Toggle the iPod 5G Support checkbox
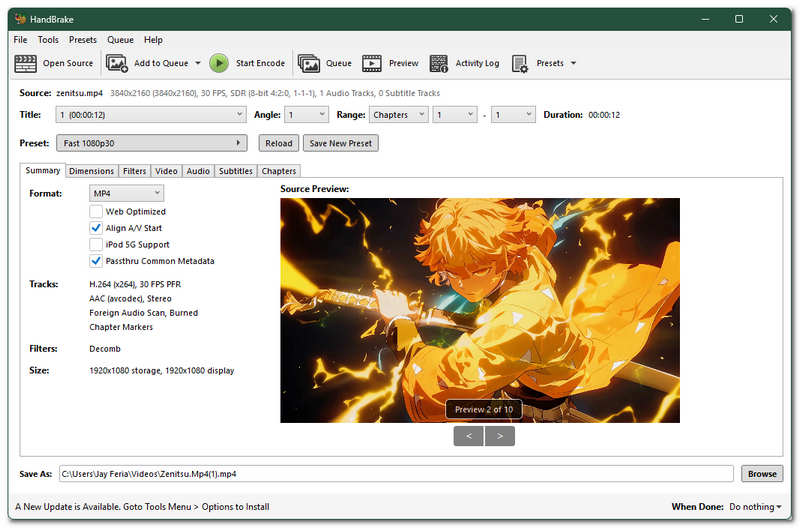Screen dimensions: 800x528 95,244
